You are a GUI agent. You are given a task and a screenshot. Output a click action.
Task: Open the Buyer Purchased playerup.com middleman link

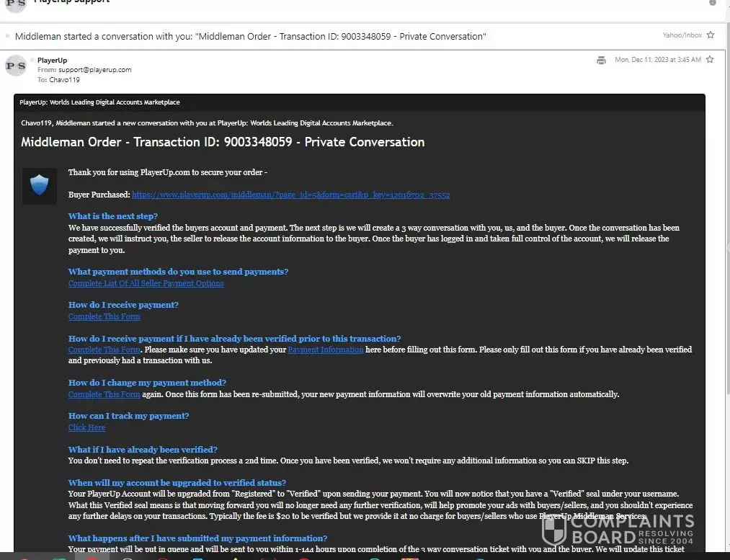pos(290,195)
